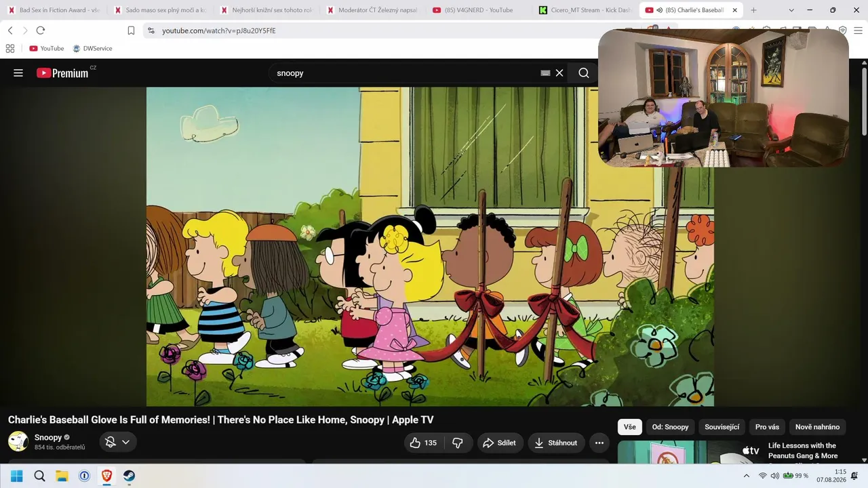868x488 pixels.
Task: View site information icon in address bar
Action: click(x=151, y=30)
